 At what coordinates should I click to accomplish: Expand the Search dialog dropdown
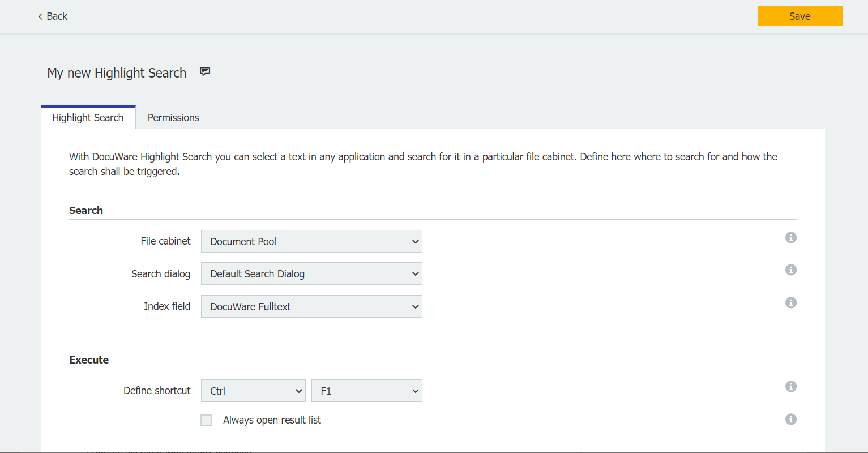pyautogui.click(x=311, y=274)
